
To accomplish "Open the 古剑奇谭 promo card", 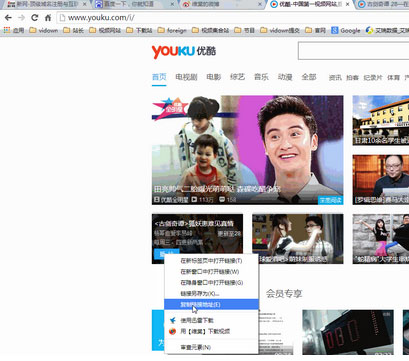I will pyautogui.click(x=197, y=239).
